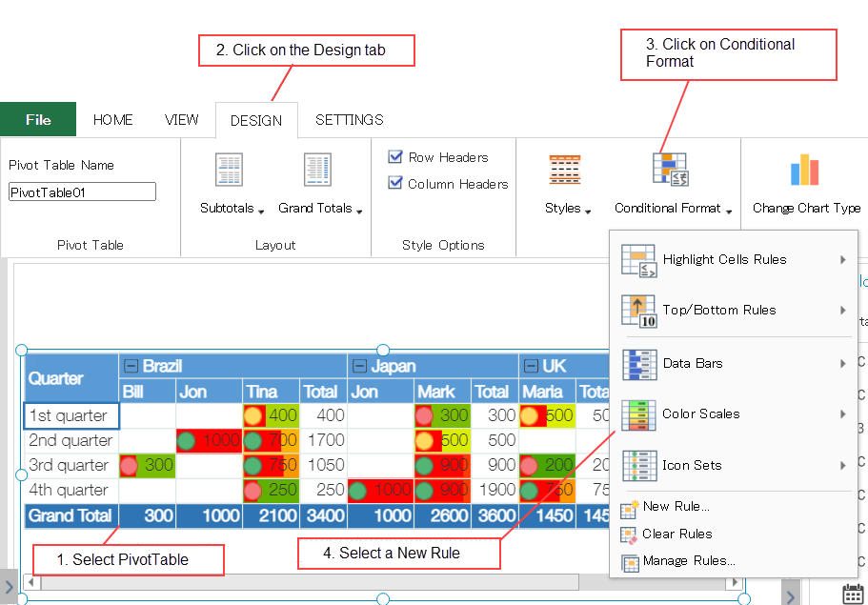The height and width of the screenshot is (605, 868).
Task: Select Mark's grand total cell showing 2600
Action: click(442, 515)
